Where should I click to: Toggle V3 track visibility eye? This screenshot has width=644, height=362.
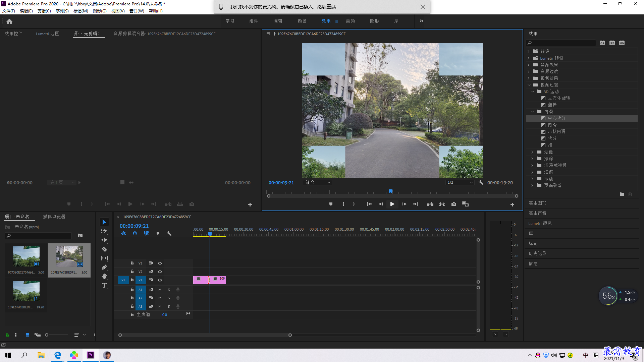click(x=160, y=263)
